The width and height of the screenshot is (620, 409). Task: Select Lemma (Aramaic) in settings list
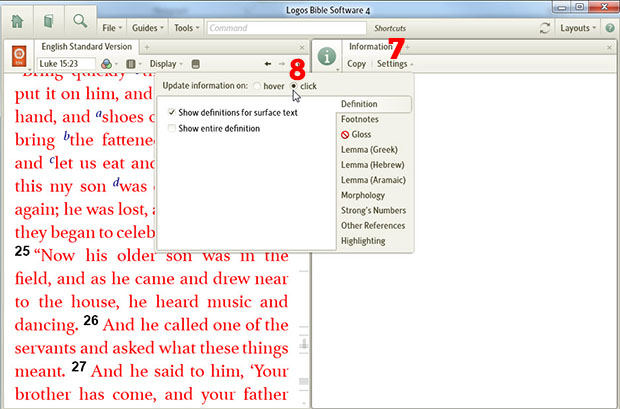point(373,180)
